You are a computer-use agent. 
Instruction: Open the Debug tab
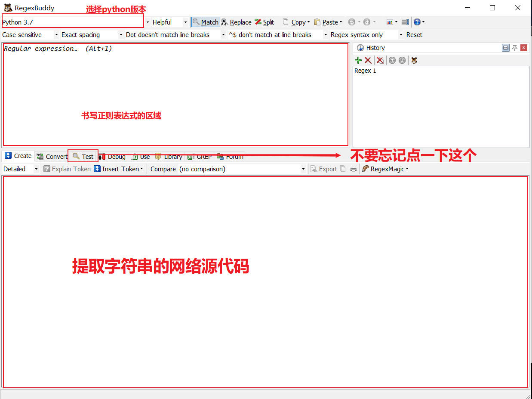(x=112, y=157)
